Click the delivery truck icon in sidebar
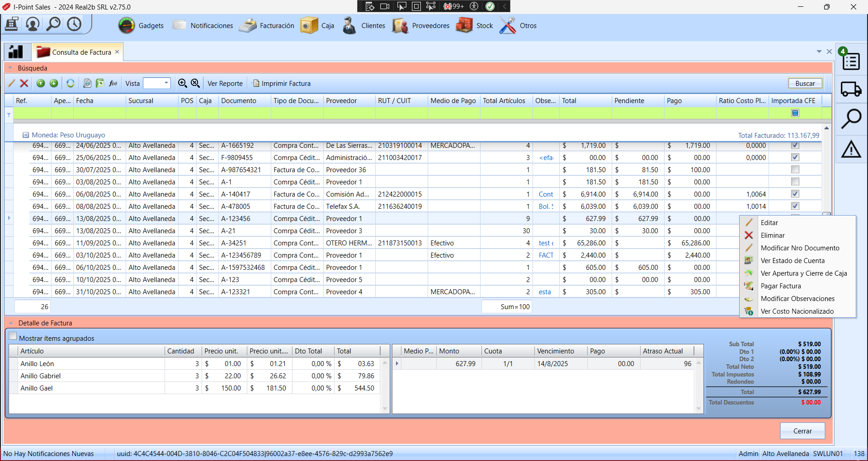 coord(851,89)
